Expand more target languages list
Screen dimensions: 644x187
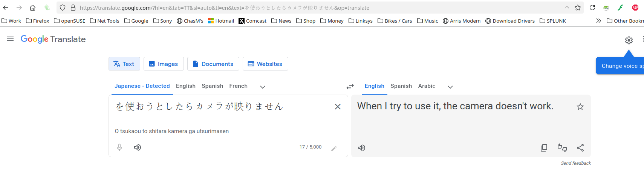pos(450,87)
